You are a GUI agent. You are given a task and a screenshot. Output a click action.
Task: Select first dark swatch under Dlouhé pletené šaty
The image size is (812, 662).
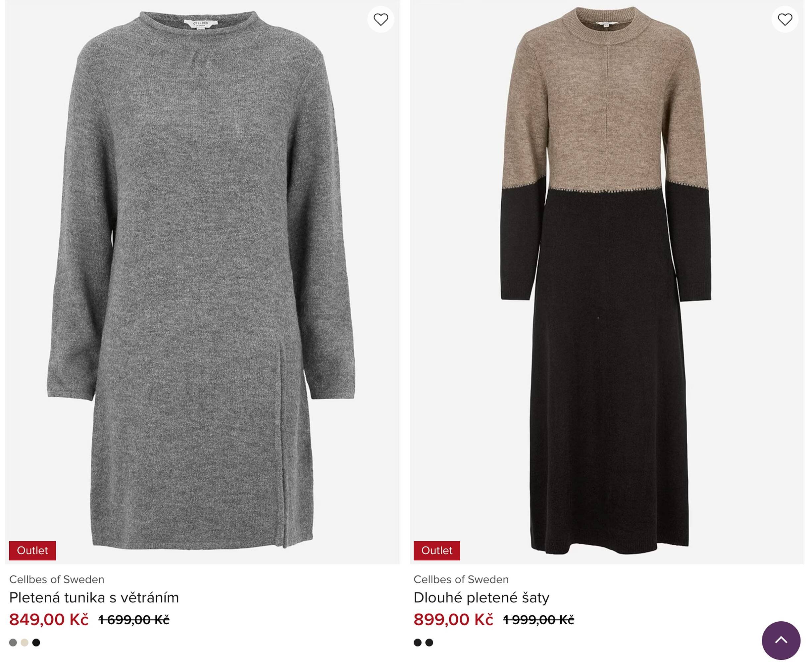pos(418,642)
